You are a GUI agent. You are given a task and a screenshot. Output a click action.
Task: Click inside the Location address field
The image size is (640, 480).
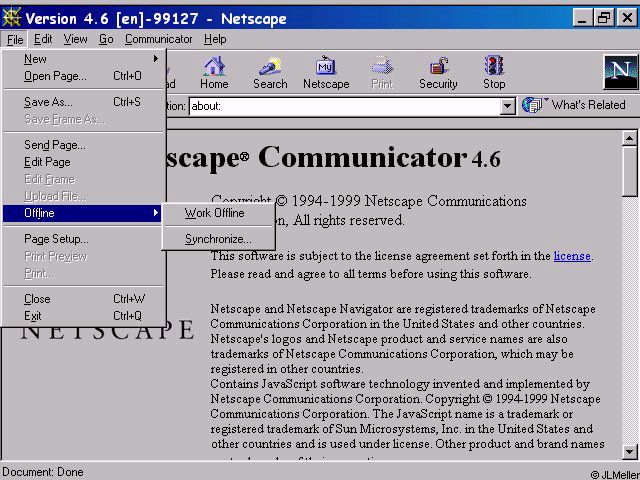coord(344,107)
